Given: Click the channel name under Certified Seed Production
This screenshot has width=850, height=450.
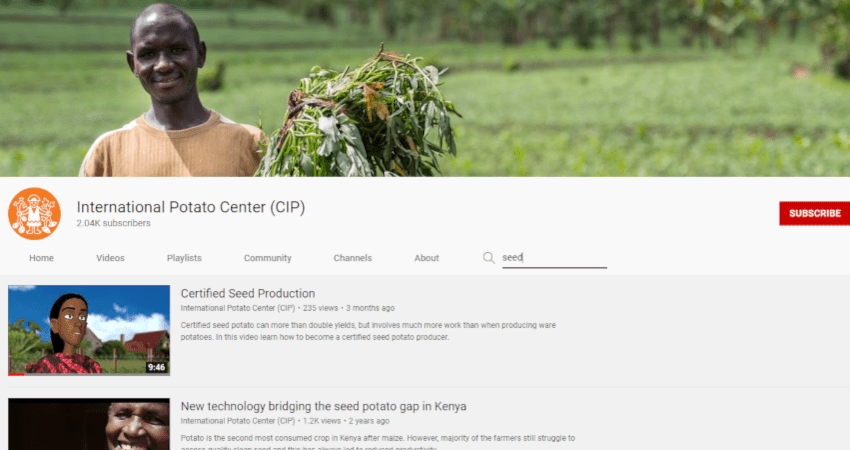Looking at the screenshot, I should coord(237,308).
